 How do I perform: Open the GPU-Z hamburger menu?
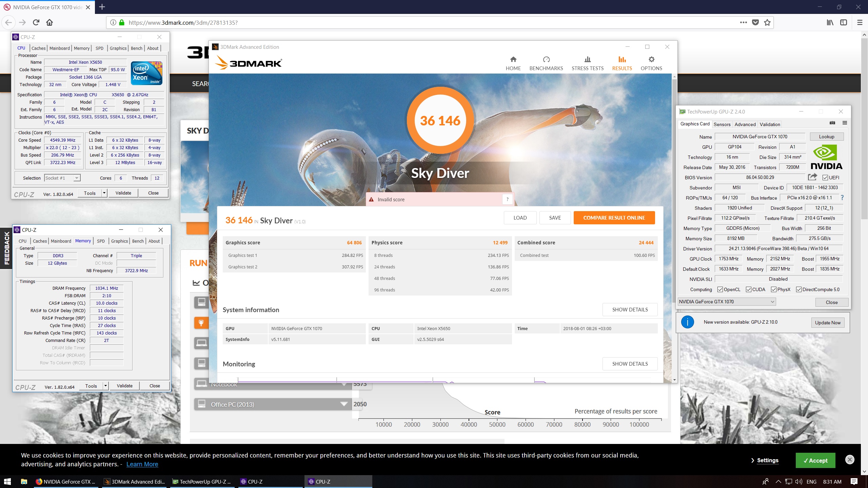pyautogui.click(x=845, y=123)
